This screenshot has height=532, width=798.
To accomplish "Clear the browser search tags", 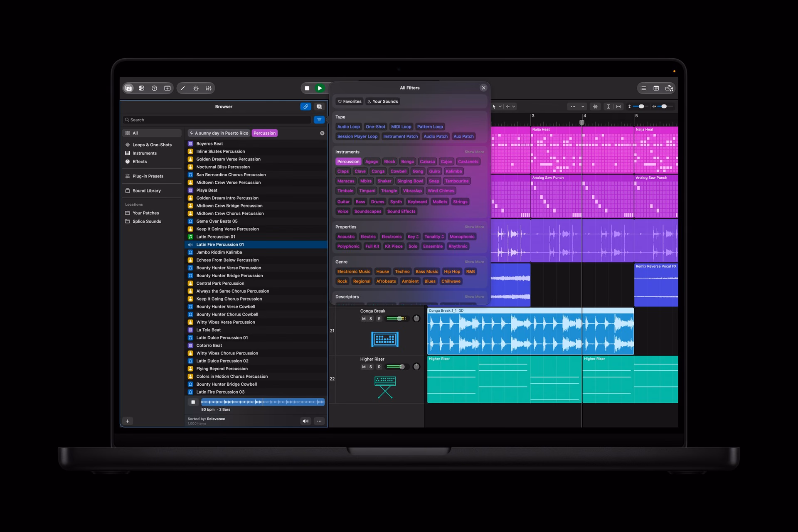I will (x=322, y=133).
